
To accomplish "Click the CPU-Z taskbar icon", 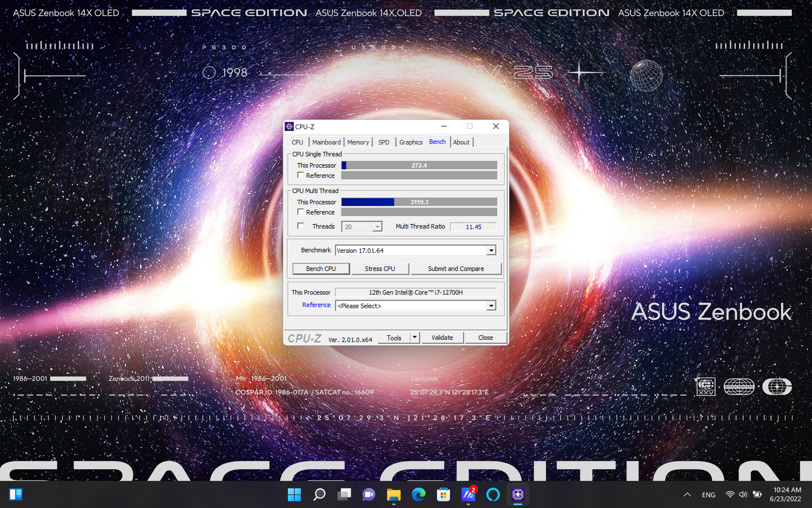I will pos(518,494).
